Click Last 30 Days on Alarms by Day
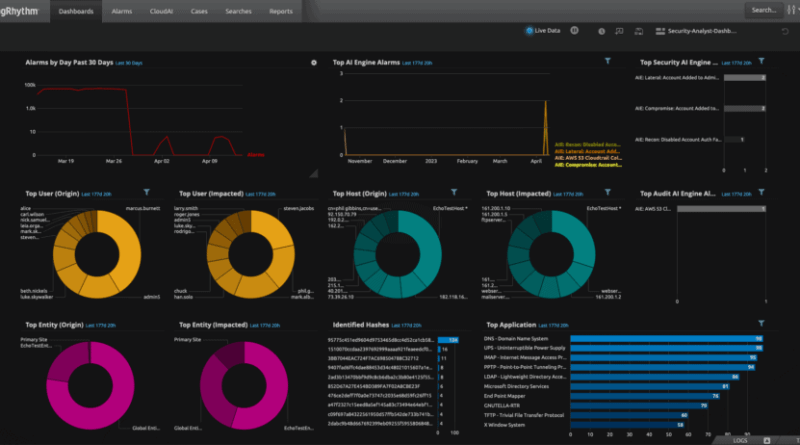 coord(129,63)
